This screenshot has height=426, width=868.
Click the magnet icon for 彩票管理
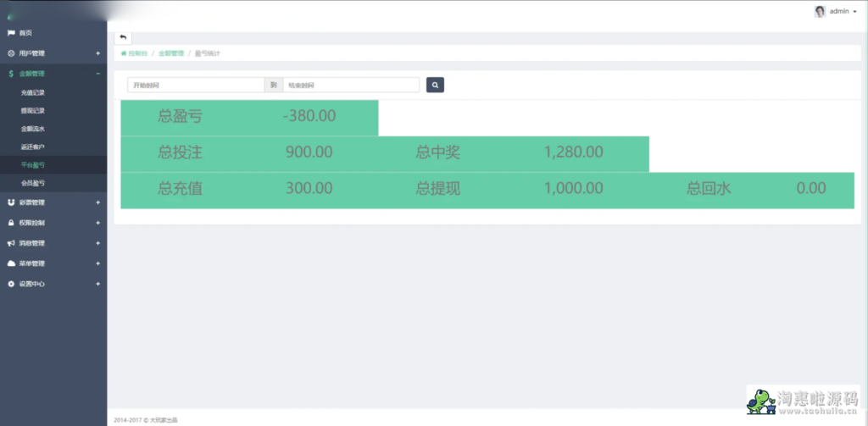pos(11,202)
